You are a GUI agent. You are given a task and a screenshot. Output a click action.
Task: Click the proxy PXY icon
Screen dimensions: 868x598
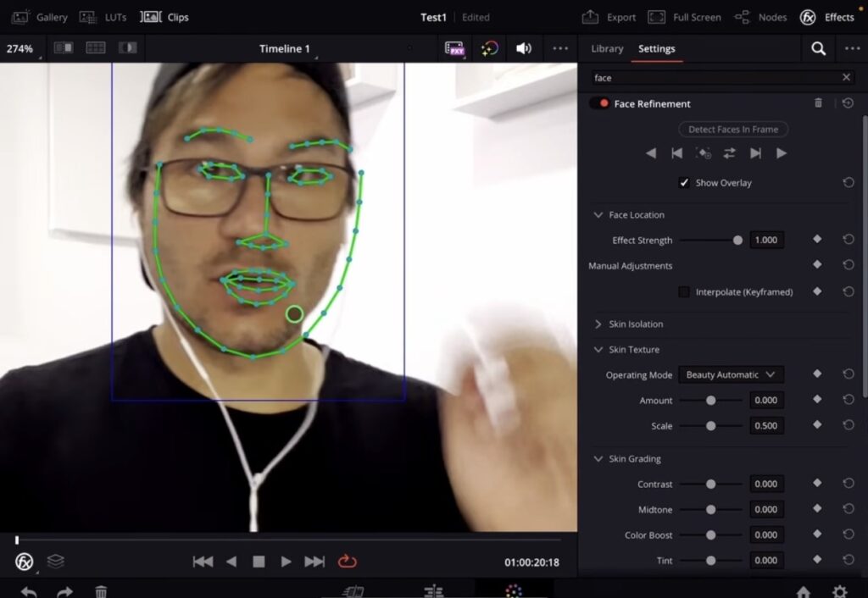pos(455,49)
